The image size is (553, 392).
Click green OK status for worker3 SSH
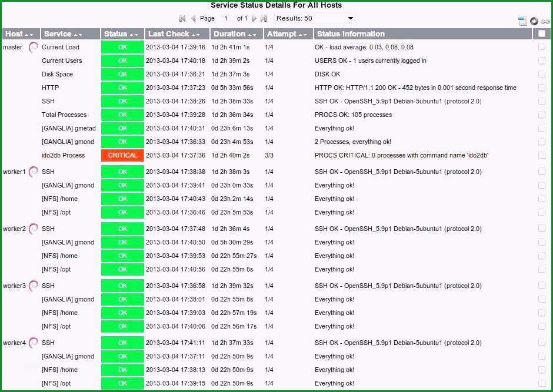pos(122,286)
